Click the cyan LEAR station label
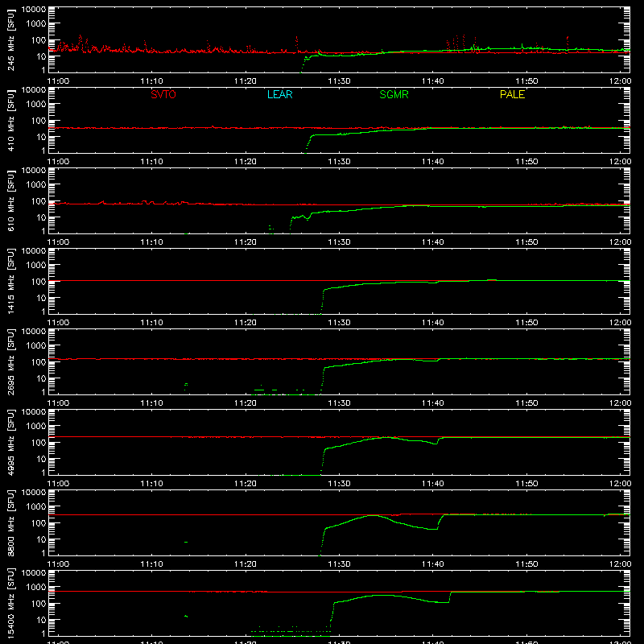The height and width of the screenshot is (644, 644). 279,94
